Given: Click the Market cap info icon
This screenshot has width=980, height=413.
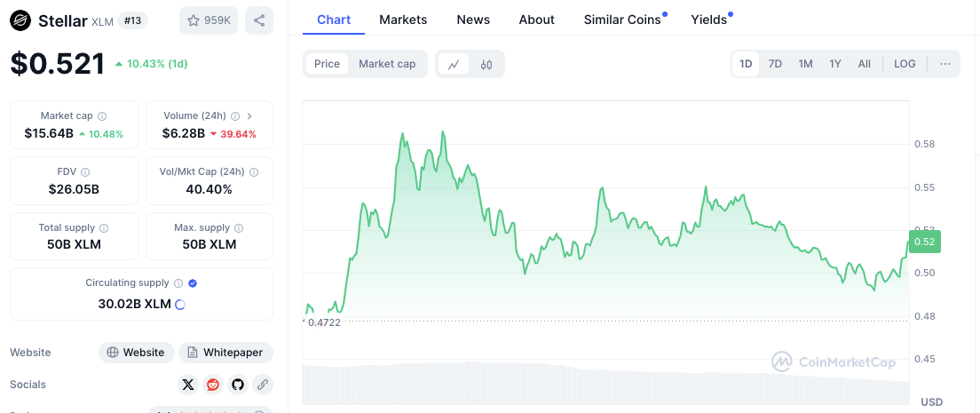Looking at the screenshot, I should click(102, 116).
